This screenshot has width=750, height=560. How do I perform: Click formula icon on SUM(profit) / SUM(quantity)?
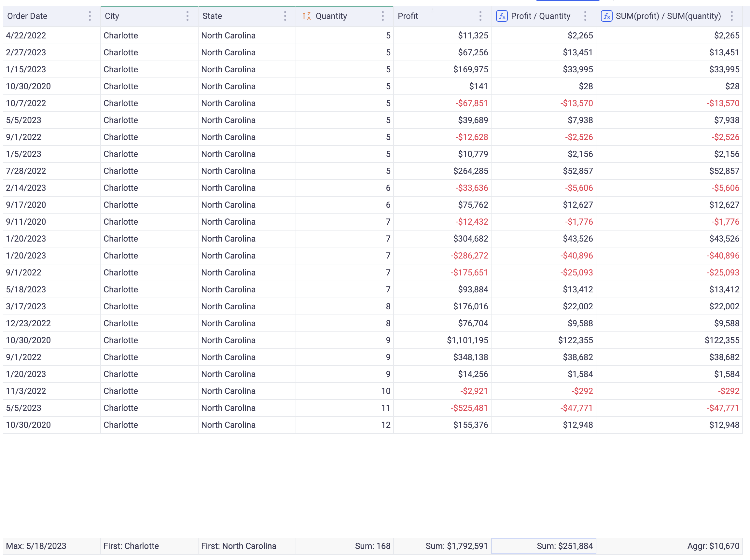click(x=606, y=16)
